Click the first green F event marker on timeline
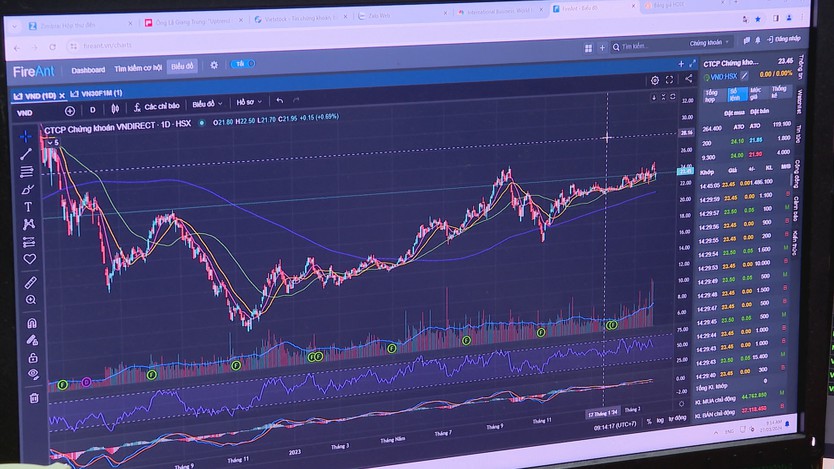The width and height of the screenshot is (834, 469). tap(62, 384)
